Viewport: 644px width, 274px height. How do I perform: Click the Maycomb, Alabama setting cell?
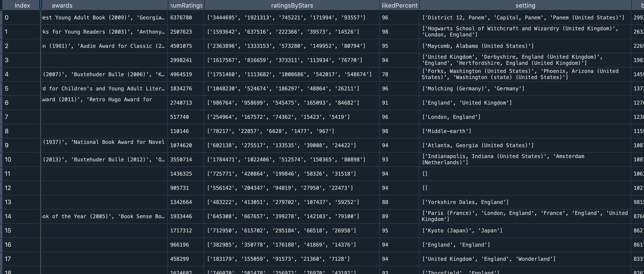[x=478, y=46]
